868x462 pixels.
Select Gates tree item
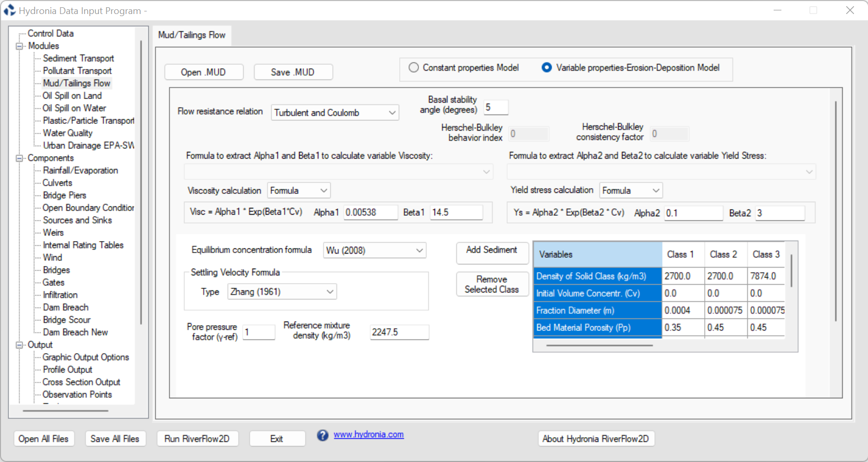coord(53,282)
